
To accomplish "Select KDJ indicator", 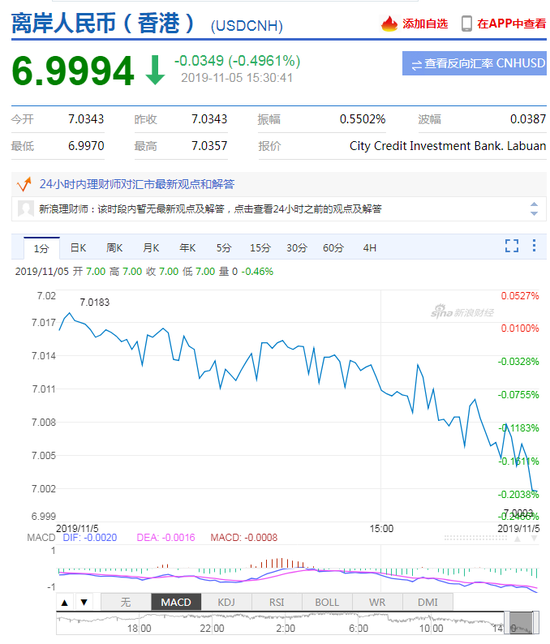I will (x=226, y=603).
